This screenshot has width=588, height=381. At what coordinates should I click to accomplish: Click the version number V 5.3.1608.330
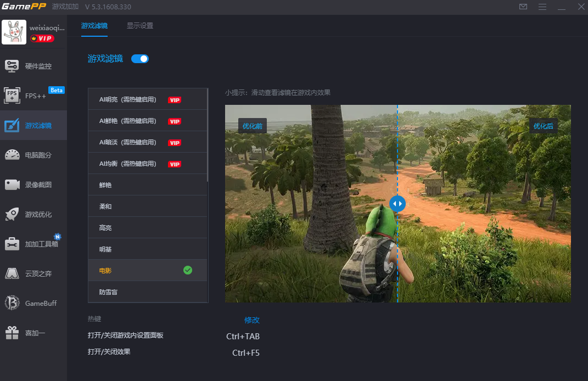[108, 7]
